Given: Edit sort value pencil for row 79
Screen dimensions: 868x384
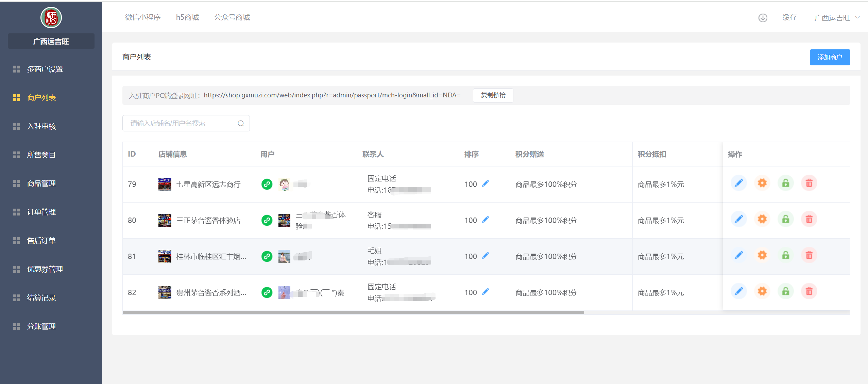Looking at the screenshot, I should point(486,183).
